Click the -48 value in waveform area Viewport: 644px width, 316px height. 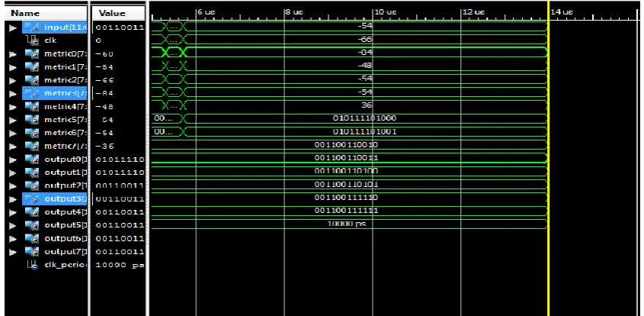tap(365, 66)
